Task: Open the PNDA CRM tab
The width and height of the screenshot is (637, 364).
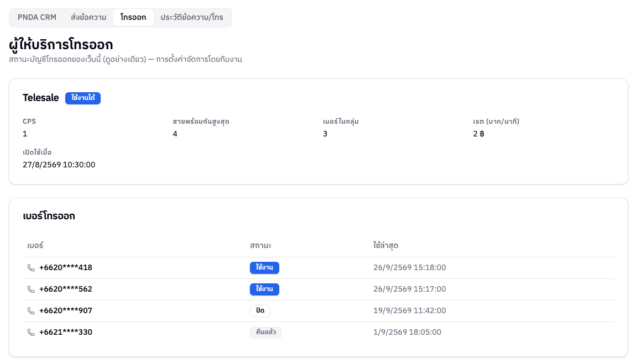Action: (x=37, y=18)
